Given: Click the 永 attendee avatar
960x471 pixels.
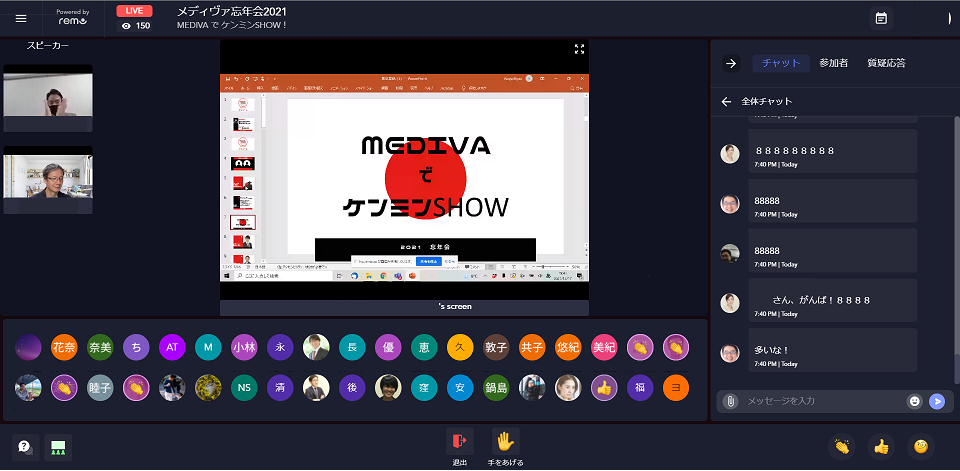Looking at the screenshot, I should (280, 347).
